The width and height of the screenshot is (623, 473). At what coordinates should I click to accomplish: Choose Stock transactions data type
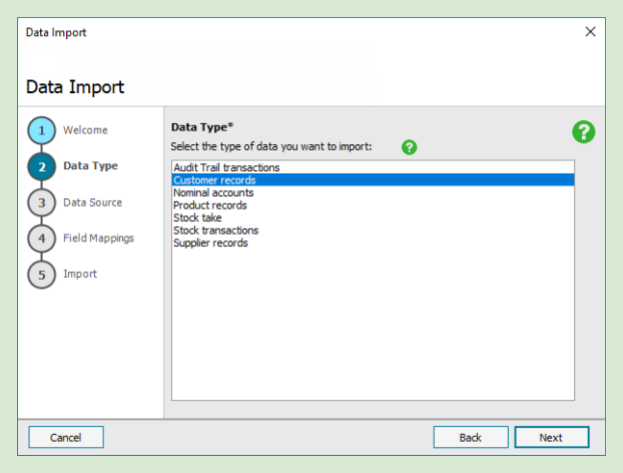pos(216,230)
